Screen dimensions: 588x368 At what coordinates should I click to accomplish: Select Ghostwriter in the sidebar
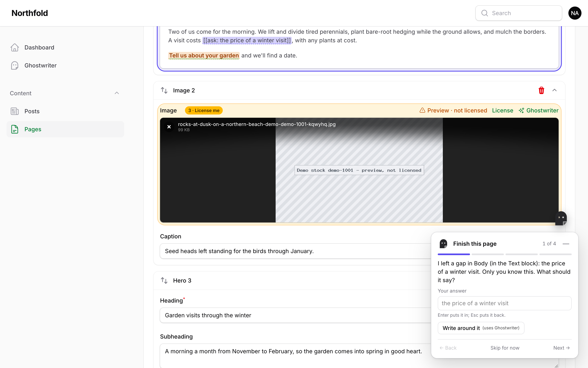[x=65, y=65]
